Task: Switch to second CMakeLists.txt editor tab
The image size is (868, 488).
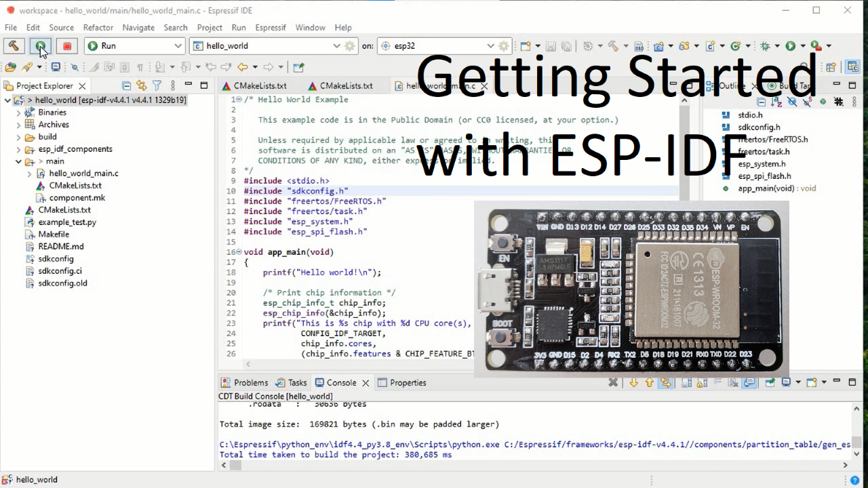Action: (340, 86)
